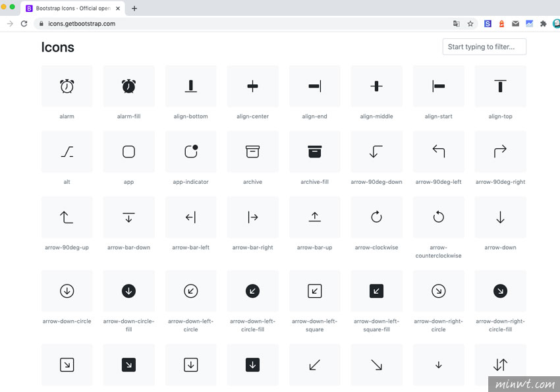The image size is (560, 392).
Task: Open the archive outline icon
Action: coord(252,152)
